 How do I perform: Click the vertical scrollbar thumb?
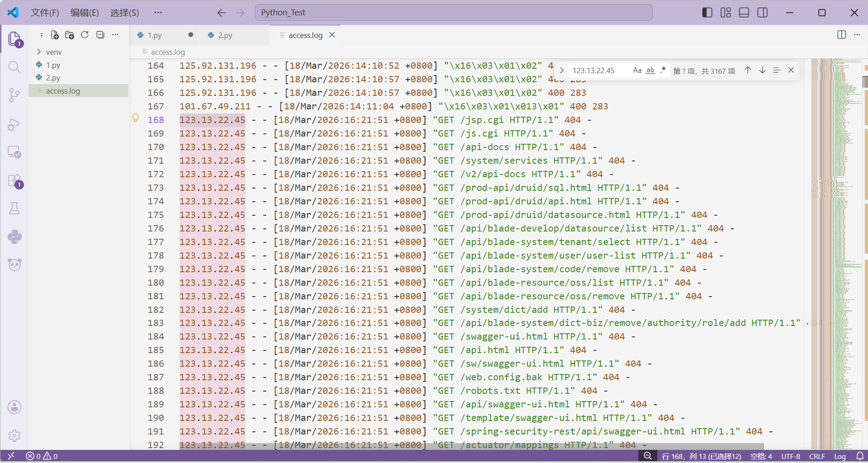865,82
